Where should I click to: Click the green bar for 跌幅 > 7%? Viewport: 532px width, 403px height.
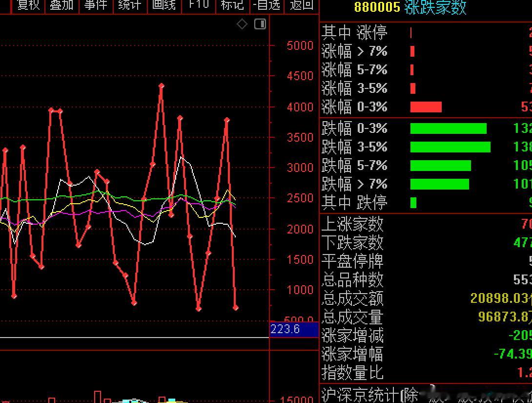tap(440, 184)
